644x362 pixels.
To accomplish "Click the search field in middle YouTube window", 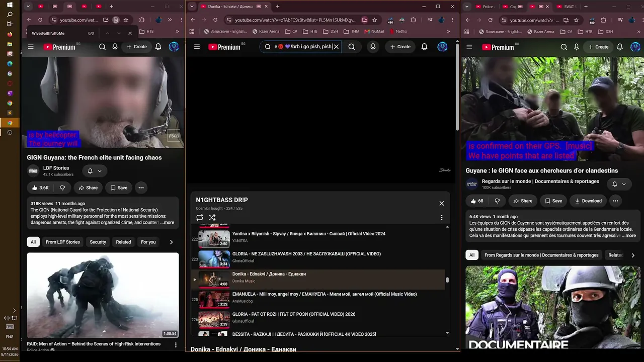I will tap(302, 47).
